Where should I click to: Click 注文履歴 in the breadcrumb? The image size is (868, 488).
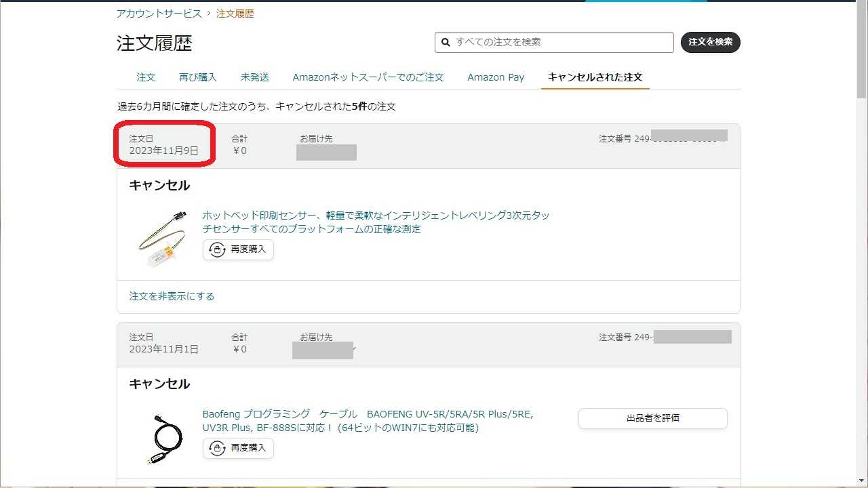click(235, 14)
